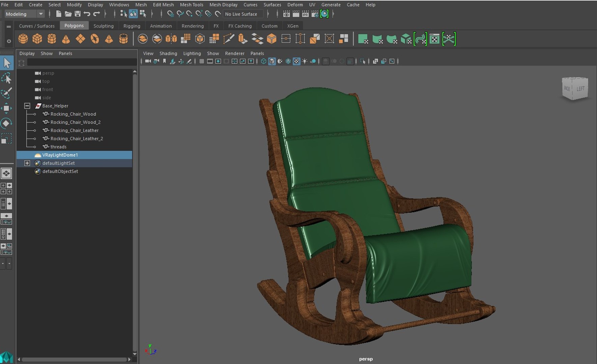Select the persp camera in Outliner
The height and width of the screenshot is (364, 597).
point(48,73)
